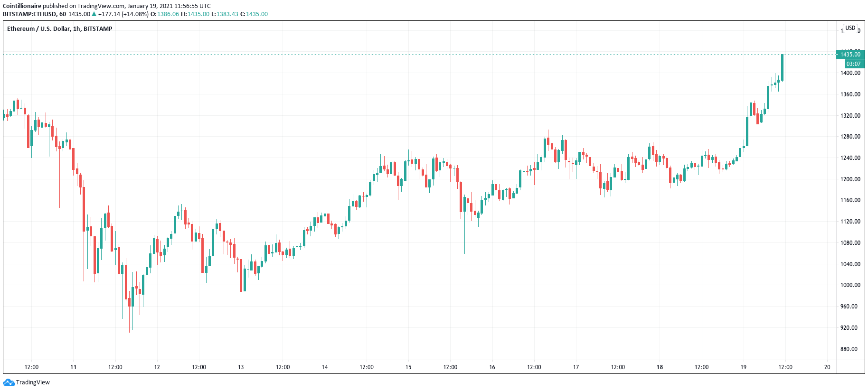
Task: Select date 15 on the time axis
Action: (x=408, y=367)
